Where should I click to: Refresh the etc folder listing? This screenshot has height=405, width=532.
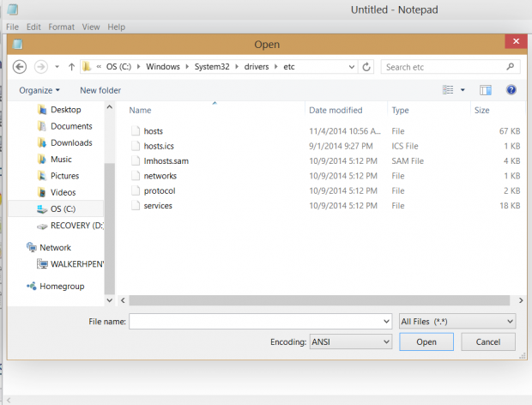[x=367, y=66]
